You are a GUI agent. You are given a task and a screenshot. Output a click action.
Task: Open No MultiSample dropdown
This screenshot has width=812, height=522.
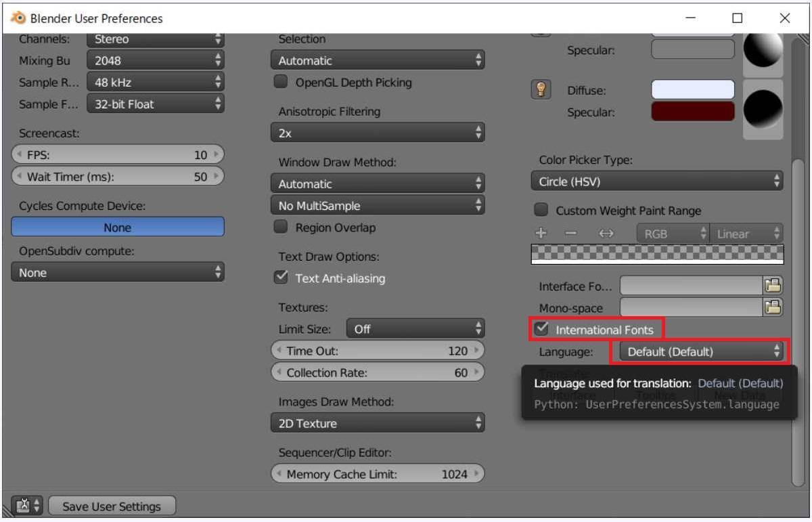pos(378,205)
